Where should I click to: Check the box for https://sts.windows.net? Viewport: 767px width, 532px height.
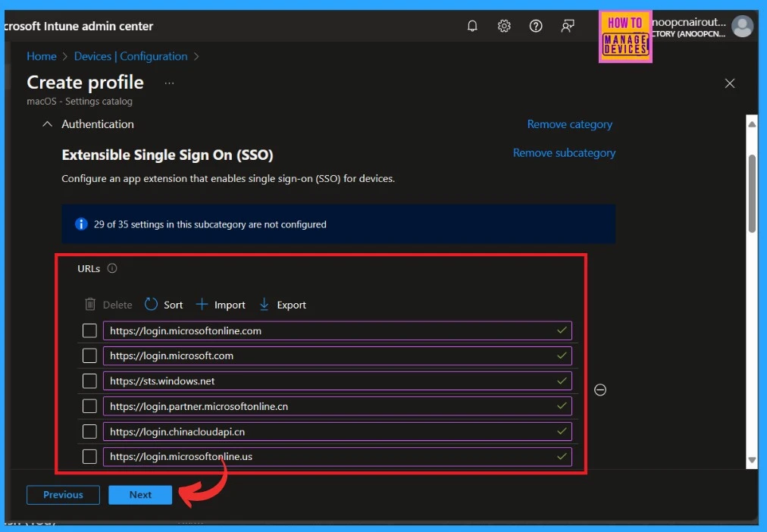pos(89,381)
